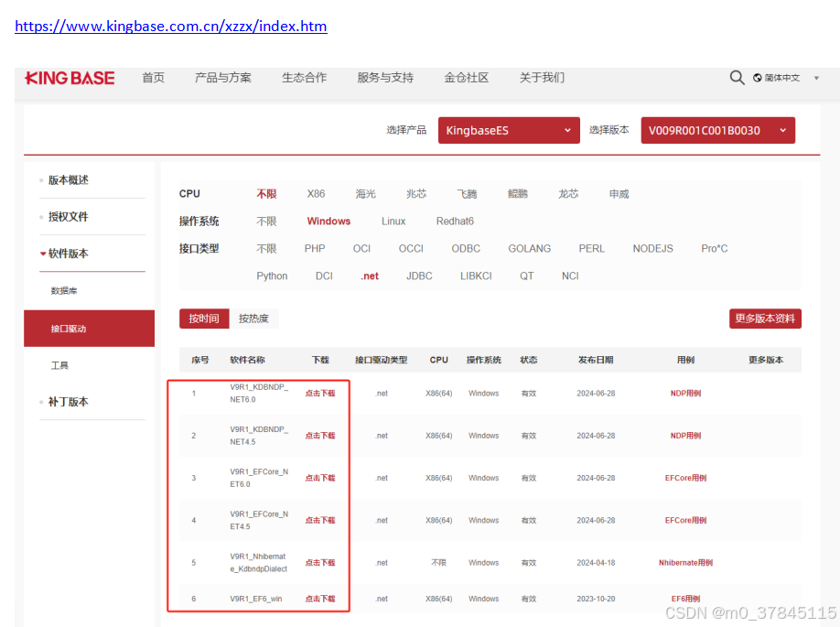Screen dimensions: 840x627
Task: Select 工具 sidebar subitem
Action: point(59,365)
